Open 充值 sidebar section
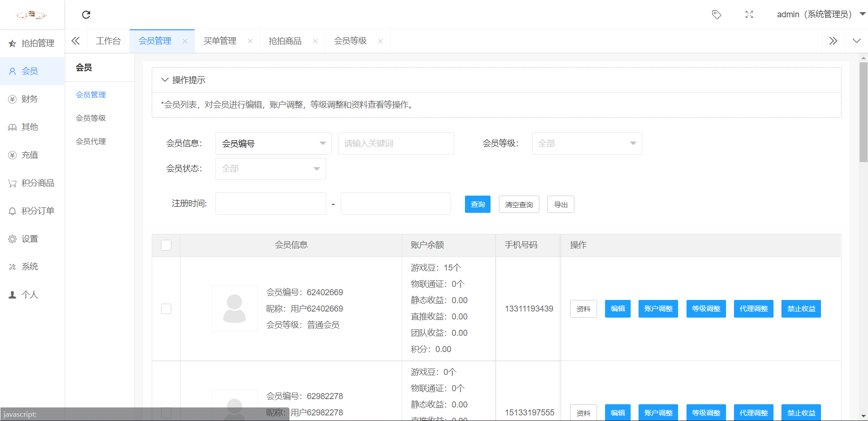Image resolution: width=868 pixels, height=421 pixels. (x=32, y=155)
